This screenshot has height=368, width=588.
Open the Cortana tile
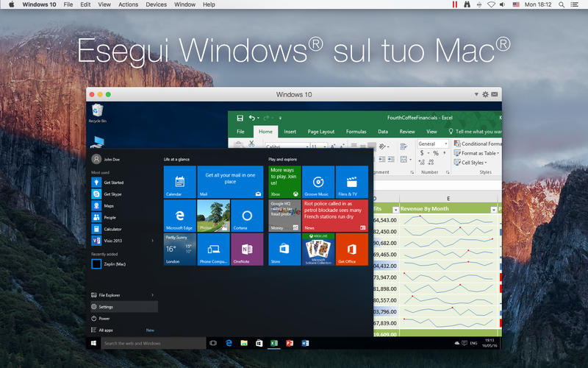(247, 216)
